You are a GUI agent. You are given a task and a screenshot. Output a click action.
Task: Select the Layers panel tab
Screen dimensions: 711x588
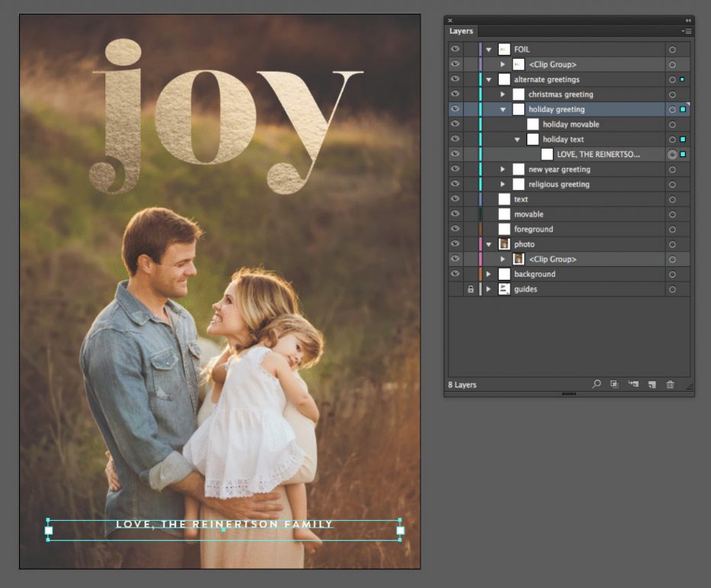461,31
